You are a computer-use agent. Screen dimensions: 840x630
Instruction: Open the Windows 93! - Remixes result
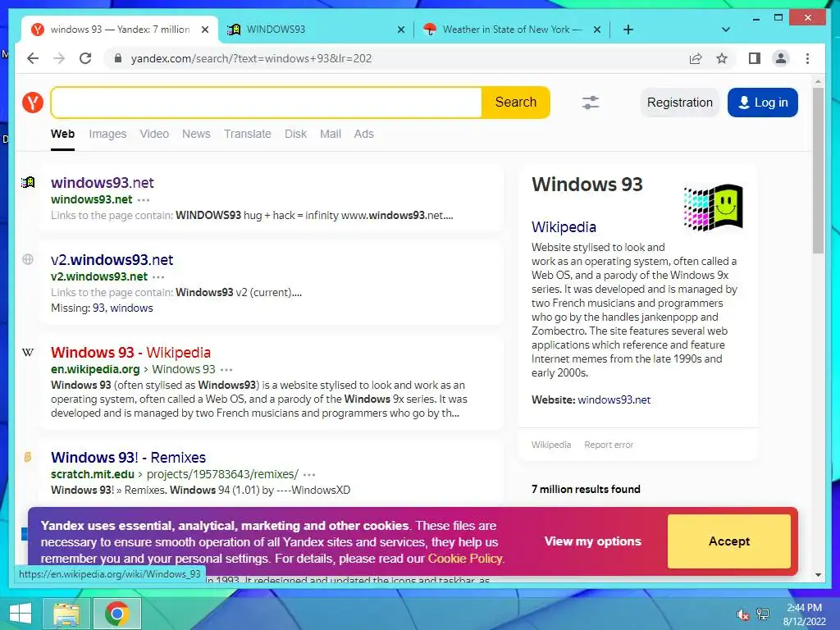129,458
